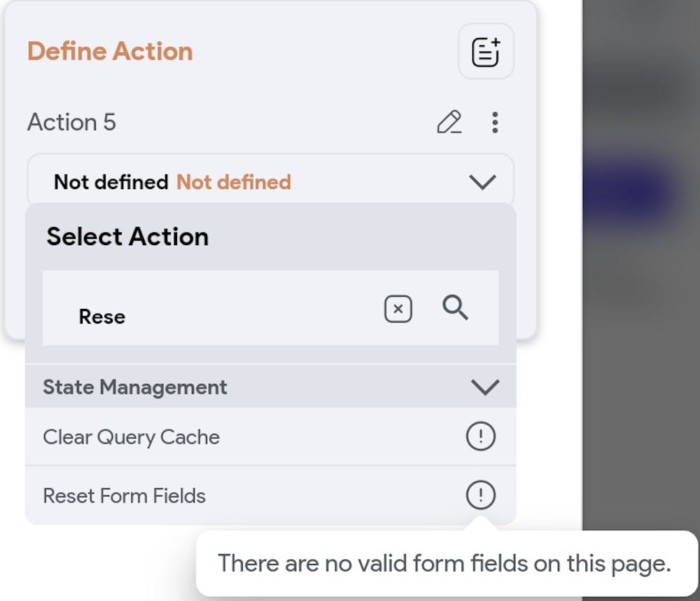Click the warning icon beside Clear Query Cache

click(x=480, y=437)
